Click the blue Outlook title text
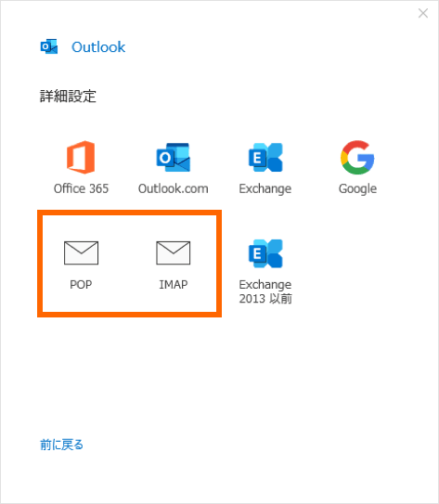Image resolution: width=439 pixels, height=504 pixels. pos(98,47)
